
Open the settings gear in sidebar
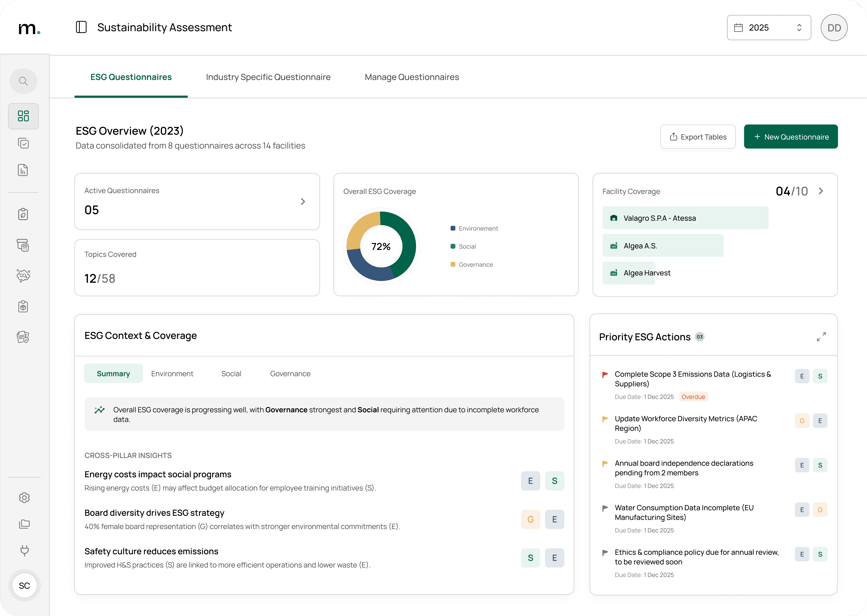coord(24,498)
